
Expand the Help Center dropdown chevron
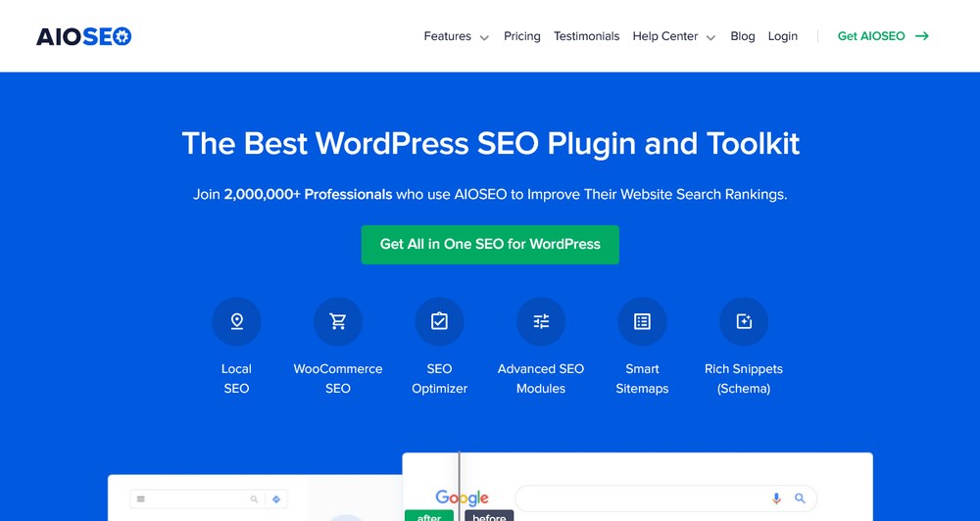click(710, 37)
